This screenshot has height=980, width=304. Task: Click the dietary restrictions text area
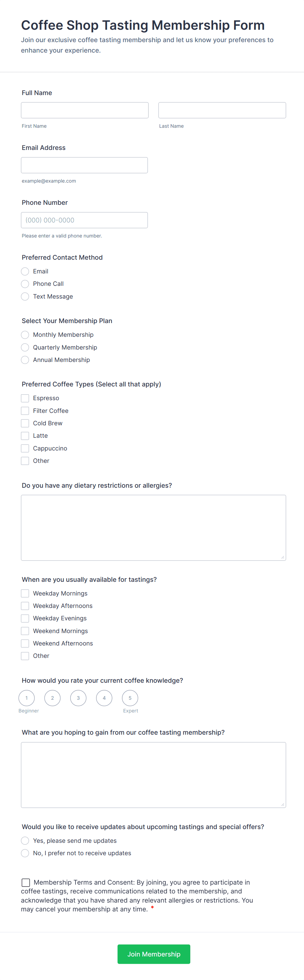[x=153, y=528]
